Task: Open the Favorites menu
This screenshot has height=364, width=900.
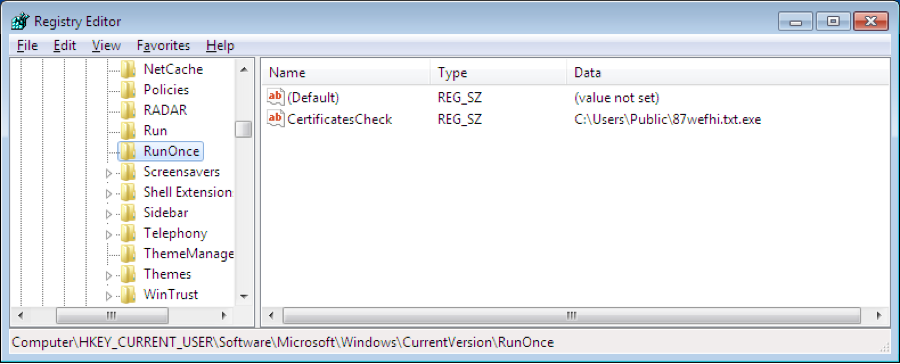Action: point(163,45)
